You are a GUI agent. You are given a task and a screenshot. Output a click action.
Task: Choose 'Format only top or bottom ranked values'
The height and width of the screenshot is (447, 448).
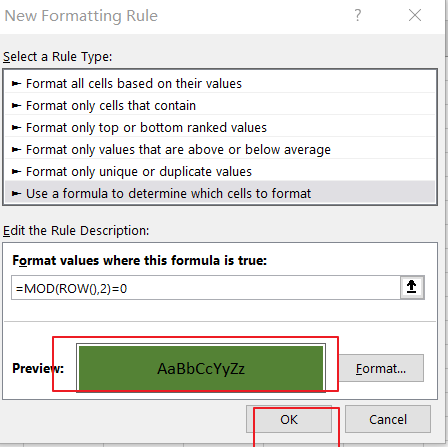click(220, 127)
